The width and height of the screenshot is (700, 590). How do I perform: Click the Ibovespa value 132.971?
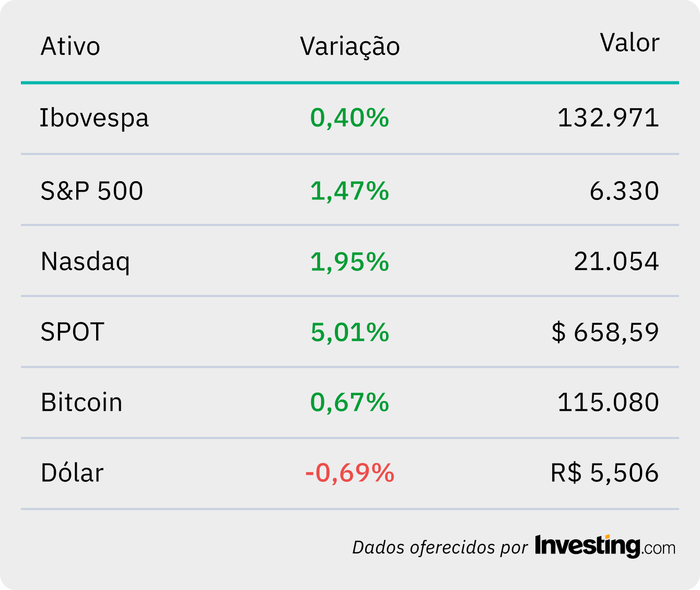click(x=609, y=117)
